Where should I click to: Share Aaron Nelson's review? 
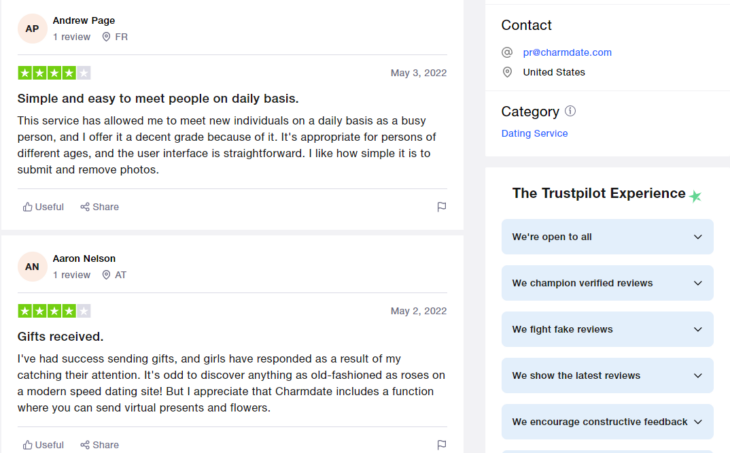99,444
